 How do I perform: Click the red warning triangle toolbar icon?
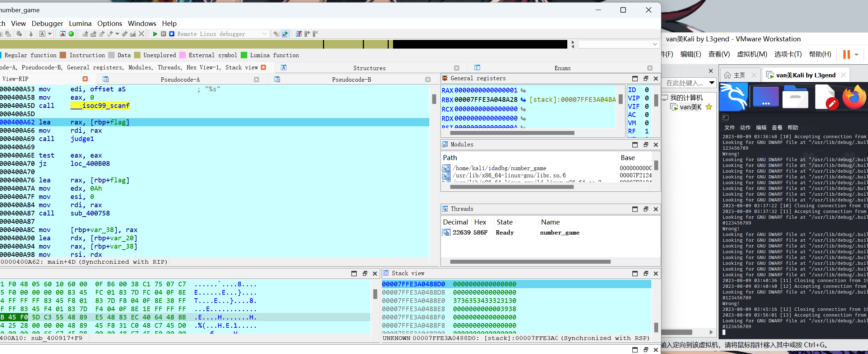[63, 34]
